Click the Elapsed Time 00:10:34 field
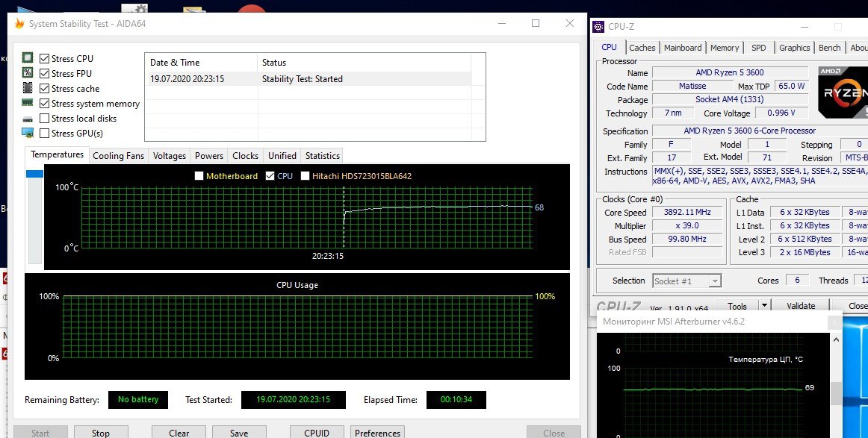Viewport: 868px width, 438px height. pyautogui.click(x=456, y=399)
